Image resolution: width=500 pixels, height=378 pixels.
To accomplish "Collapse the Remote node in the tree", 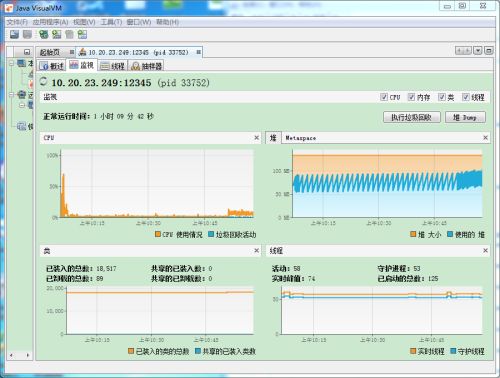I will 12,95.
